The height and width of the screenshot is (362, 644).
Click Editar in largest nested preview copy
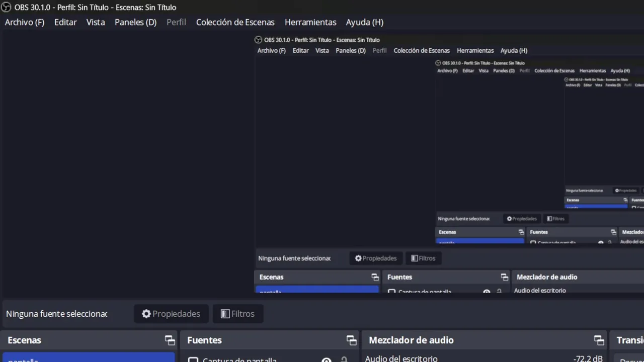pos(301,50)
